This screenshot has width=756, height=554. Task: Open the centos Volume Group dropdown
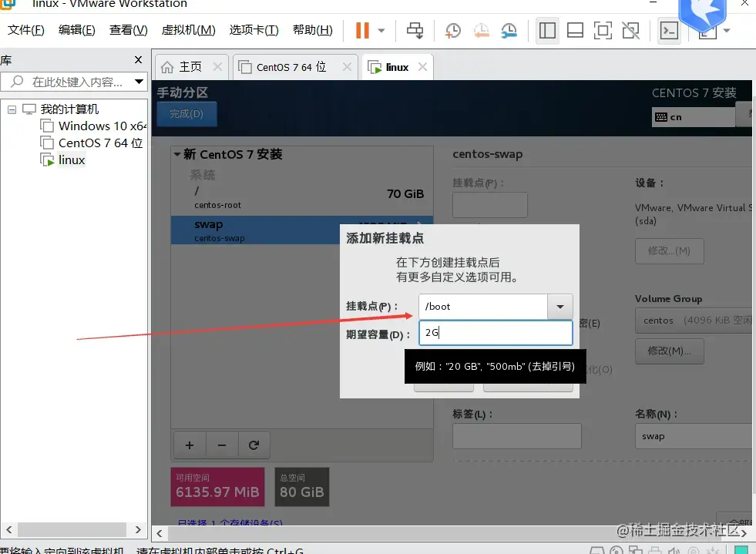[x=695, y=321]
